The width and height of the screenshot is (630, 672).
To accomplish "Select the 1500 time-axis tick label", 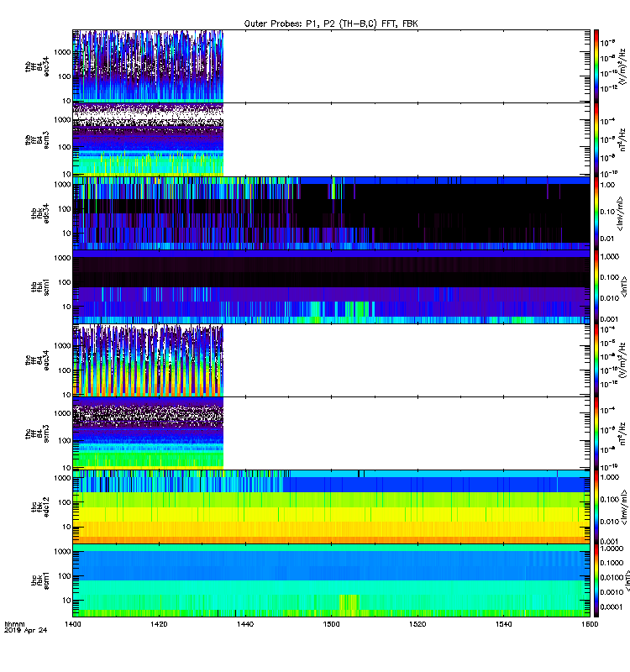I will [331, 624].
